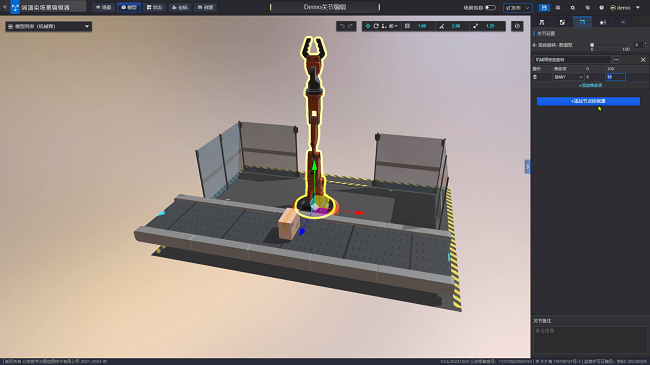Switch to the last dimmed right-panel tab
The width and height of the screenshot is (650, 365).
(x=623, y=22)
